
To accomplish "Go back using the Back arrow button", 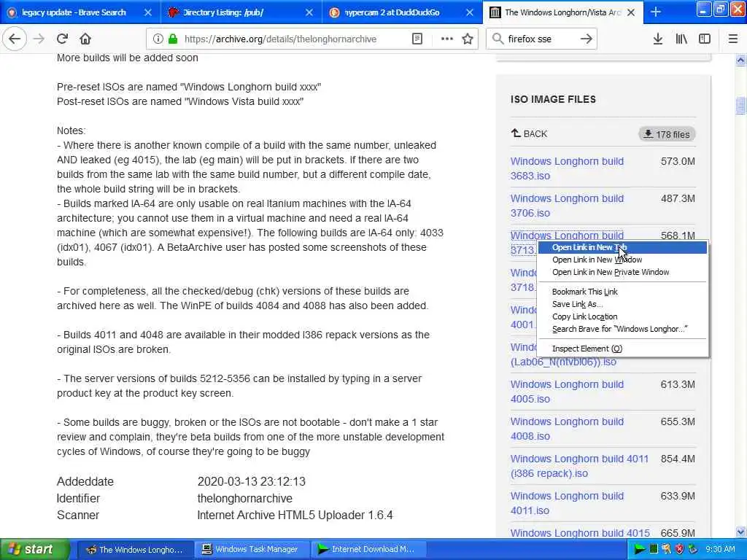I will click(15, 39).
